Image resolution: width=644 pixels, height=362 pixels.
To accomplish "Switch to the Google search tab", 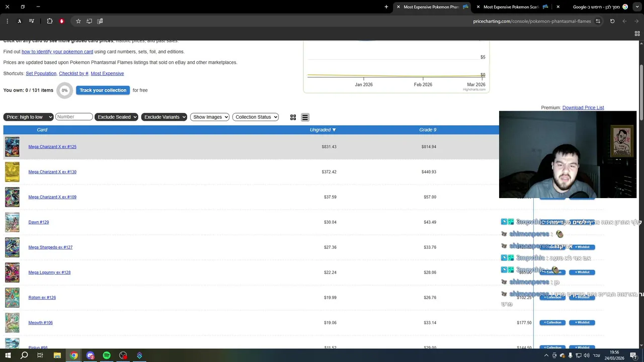I will point(596,7).
